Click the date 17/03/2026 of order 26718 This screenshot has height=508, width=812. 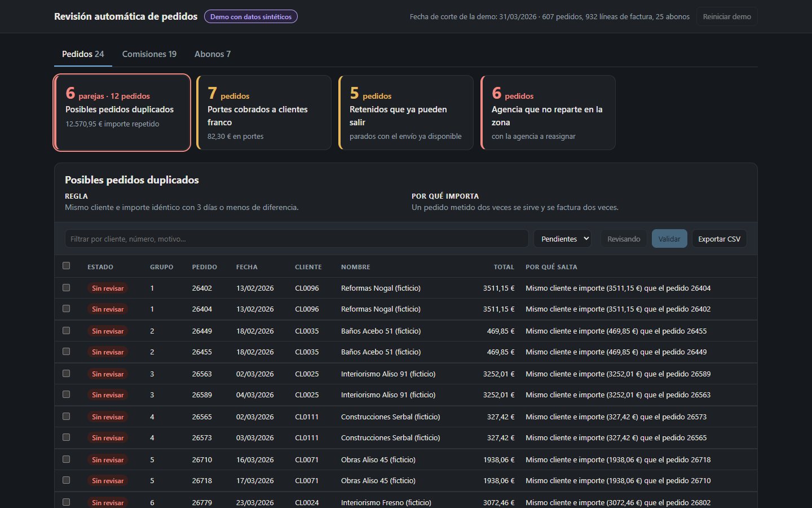255,480
